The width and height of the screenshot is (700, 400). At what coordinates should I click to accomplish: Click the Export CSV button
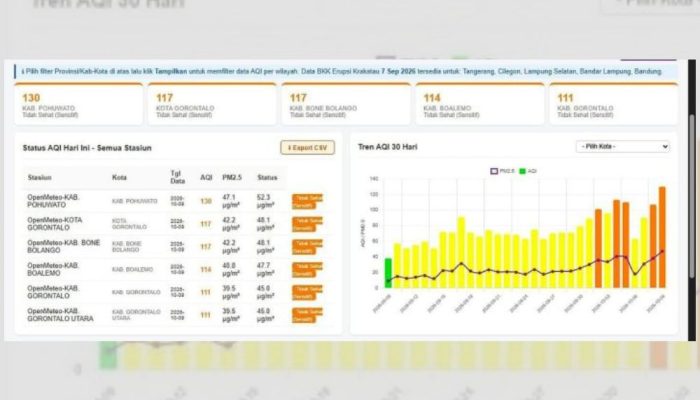(308, 148)
